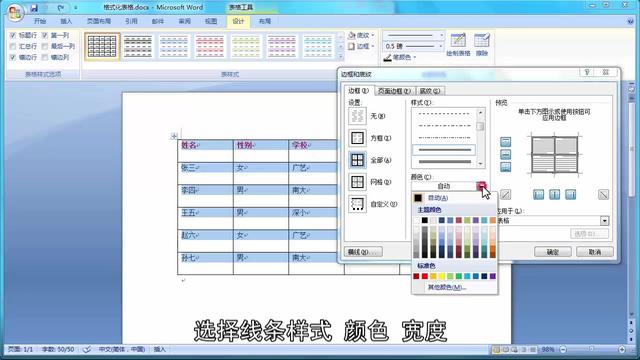Toggle the top border button beside preview
640x360 pixels.
[505, 142]
